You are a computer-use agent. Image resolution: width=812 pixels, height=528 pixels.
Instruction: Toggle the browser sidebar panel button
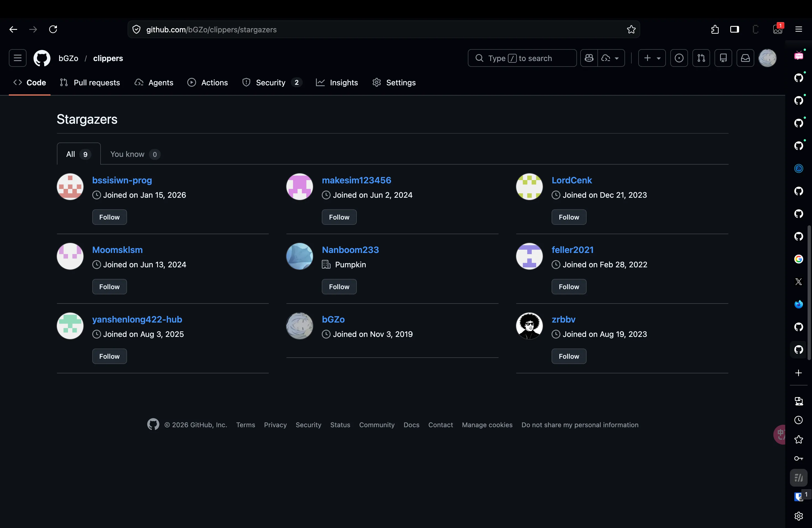[x=734, y=30]
